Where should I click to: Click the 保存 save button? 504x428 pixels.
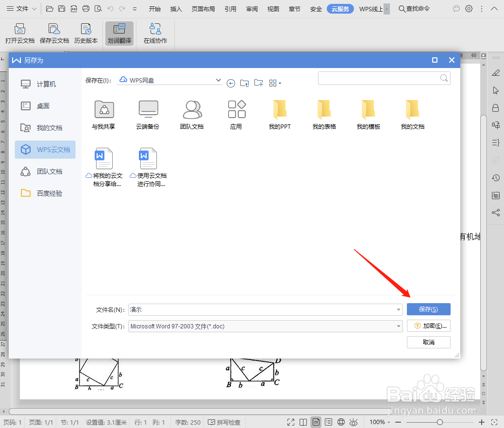[x=428, y=309]
